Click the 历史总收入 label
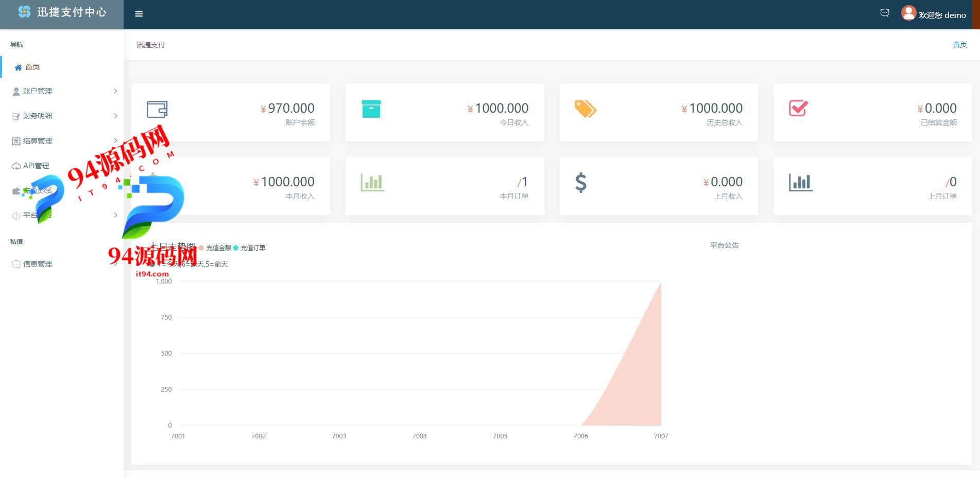Image resolution: width=980 pixels, height=478 pixels. click(724, 122)
